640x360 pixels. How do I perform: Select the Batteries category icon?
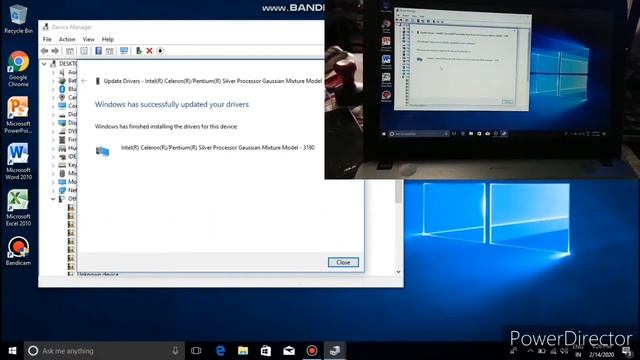tap(62, 80)
